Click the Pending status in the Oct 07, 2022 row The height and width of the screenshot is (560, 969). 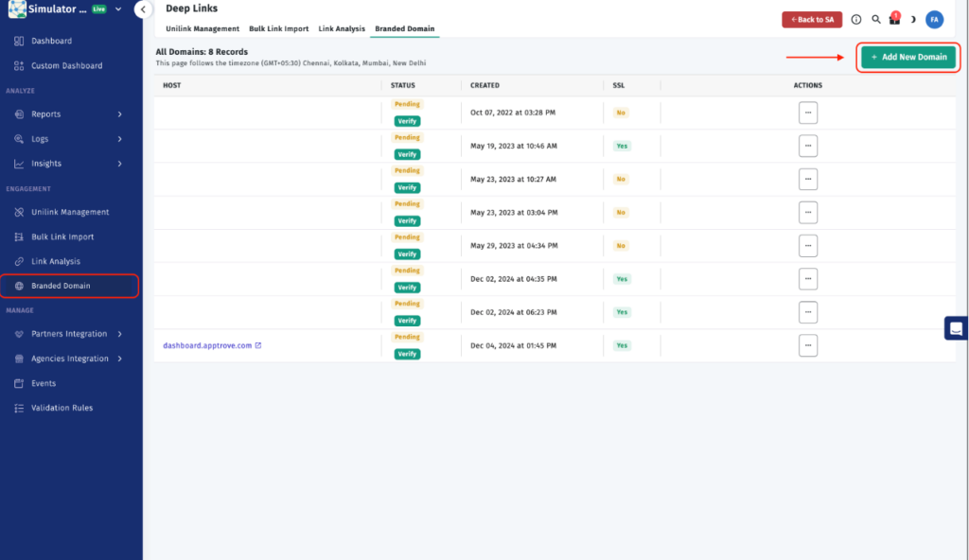407,104
